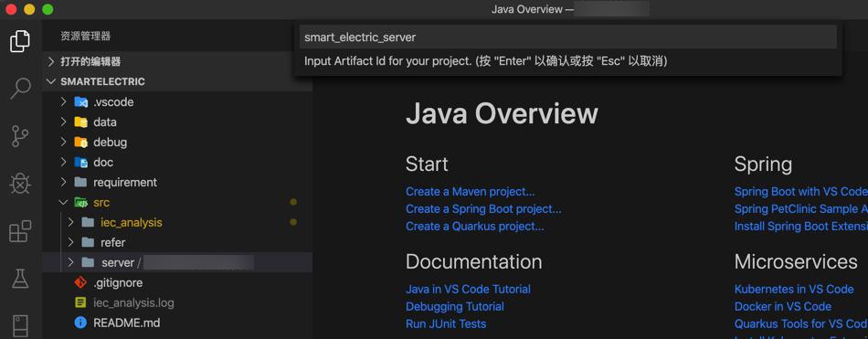This screenshot has width=868, height=339.
Task: Click the iec_analysis folder icon
Action: (x=88, y=223)
